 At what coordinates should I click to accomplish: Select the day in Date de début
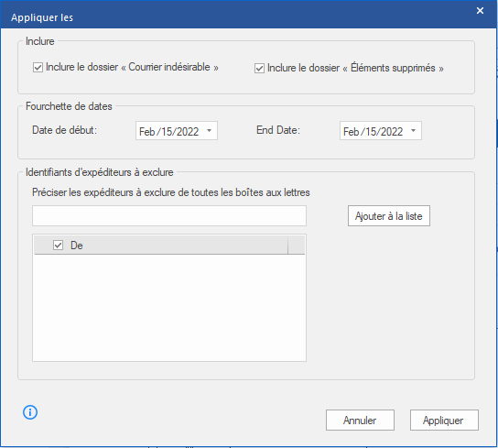[x=167, y=132]
